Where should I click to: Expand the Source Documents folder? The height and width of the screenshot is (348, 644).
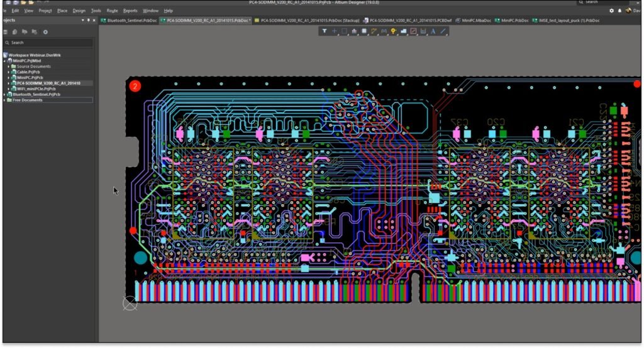(9, 67)
